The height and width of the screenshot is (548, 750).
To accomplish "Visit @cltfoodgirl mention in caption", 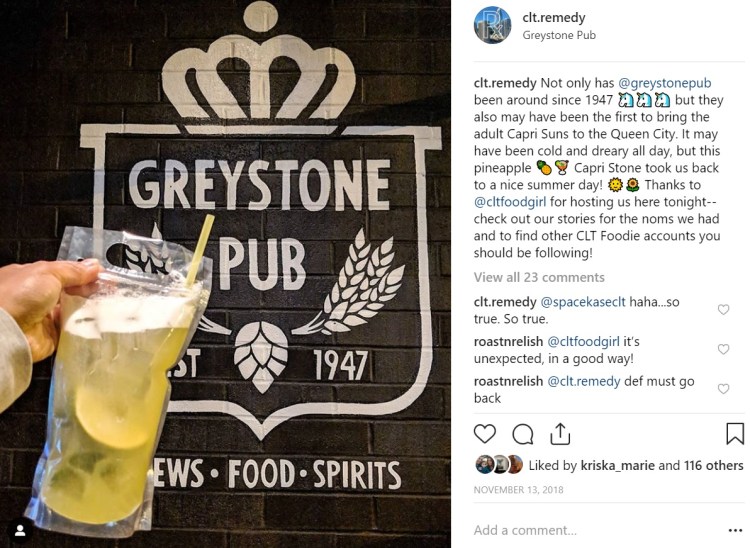I will click(x=510, y=202).
